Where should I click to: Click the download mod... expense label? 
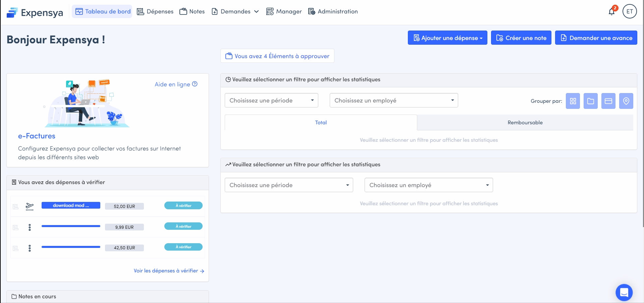click(71, 205)
